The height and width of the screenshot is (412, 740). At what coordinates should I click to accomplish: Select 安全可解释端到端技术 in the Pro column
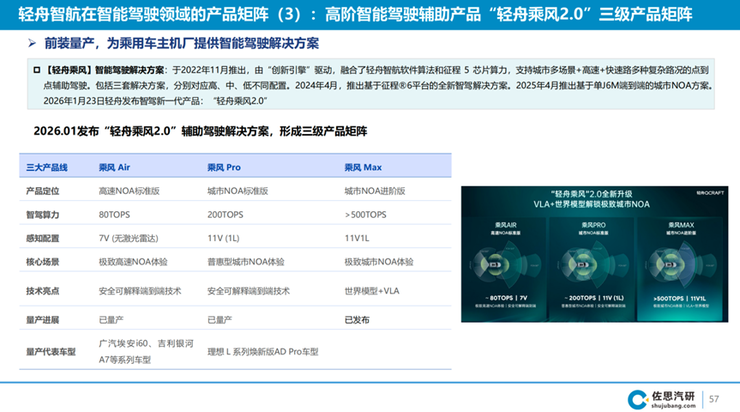coord(248,291)
